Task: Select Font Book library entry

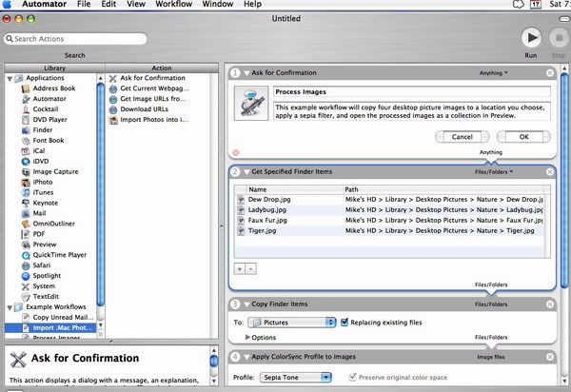Action: click(49, 141)
